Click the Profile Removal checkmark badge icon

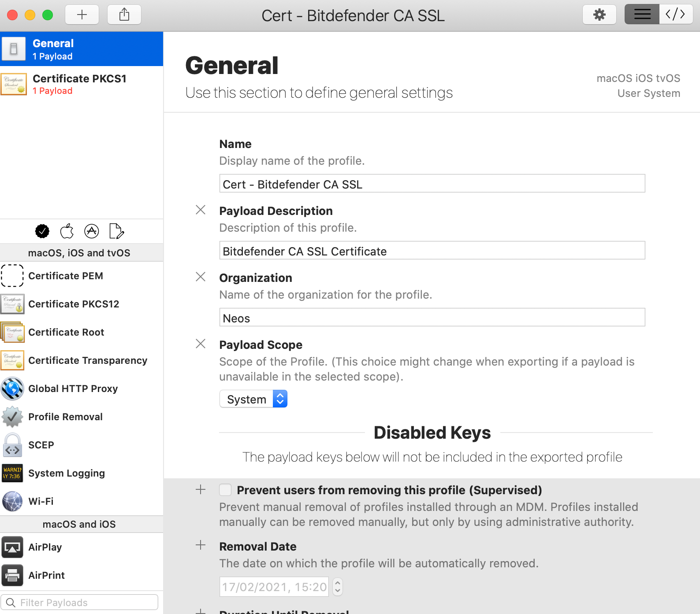point(12,417)
